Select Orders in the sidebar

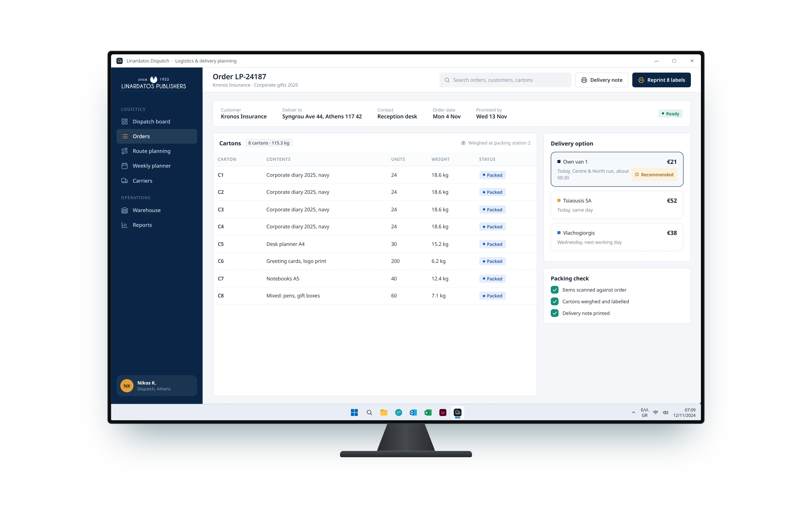click(x=157, y=136)
